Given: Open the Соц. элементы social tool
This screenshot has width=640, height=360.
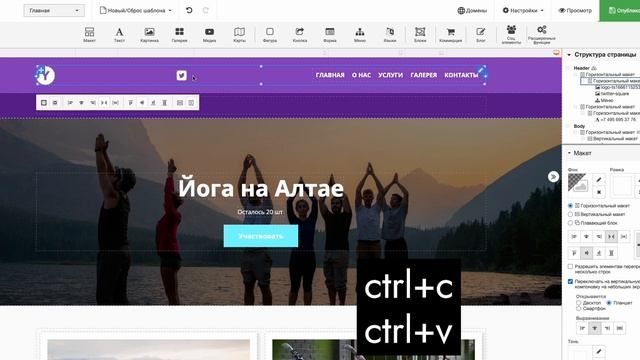Looking at the screenshot, I should tap(511, 35).
